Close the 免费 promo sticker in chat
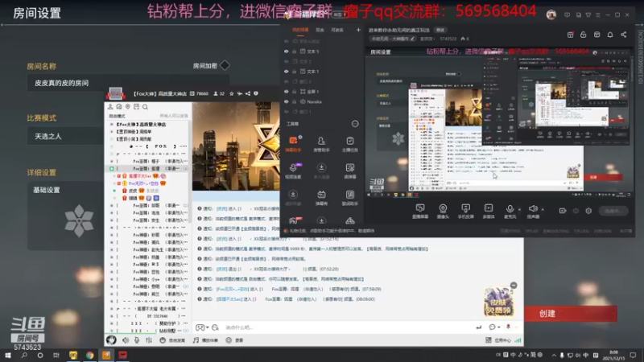The image size is (644, 362). pos(514,286)
